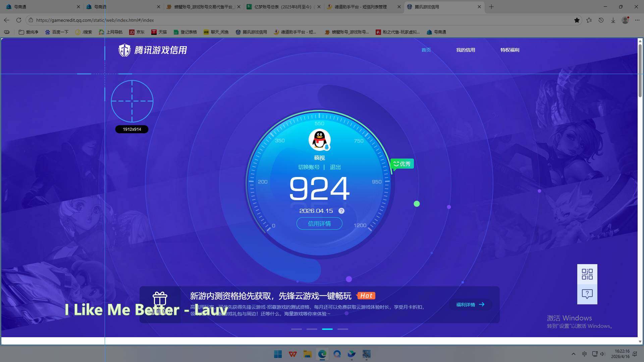This screenshot has height=362, width=644.
Task: Open 登记表格 bookmark
Action: pyautogui.click(x=185, y=32)
